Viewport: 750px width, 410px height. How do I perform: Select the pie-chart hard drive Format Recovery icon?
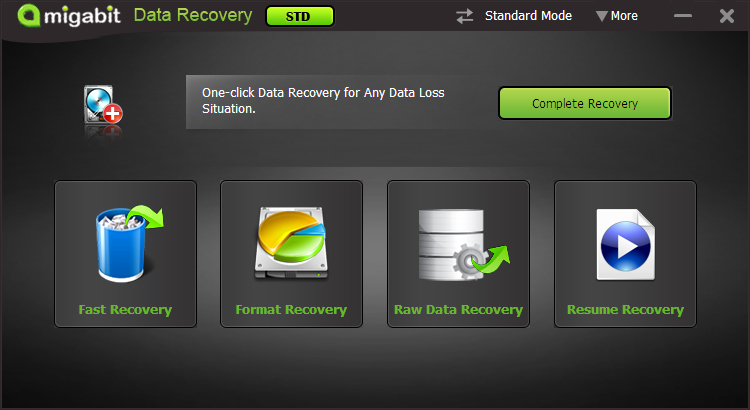[291, 244]
